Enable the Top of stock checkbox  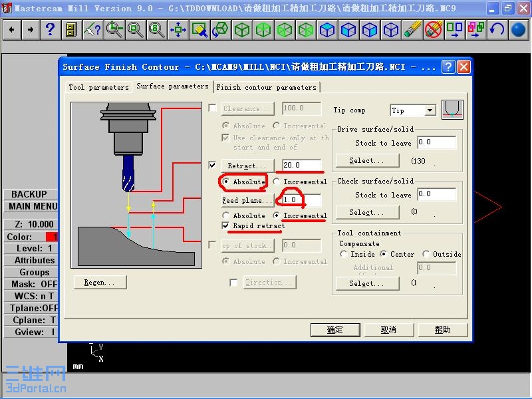(212, 245)
